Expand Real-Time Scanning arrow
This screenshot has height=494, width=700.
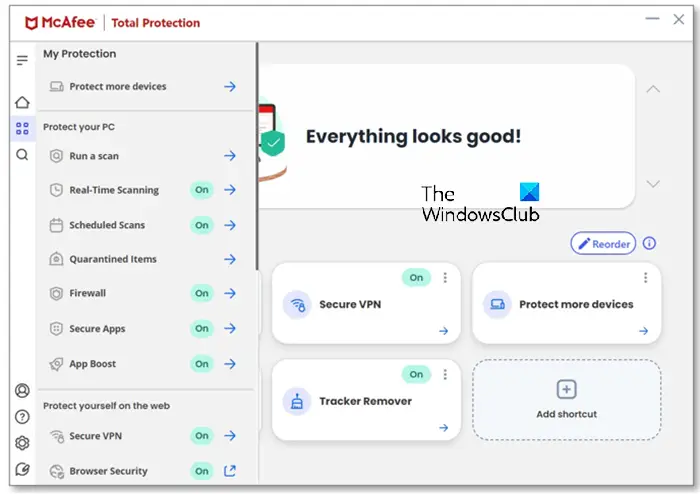click(x=230, y=190)
